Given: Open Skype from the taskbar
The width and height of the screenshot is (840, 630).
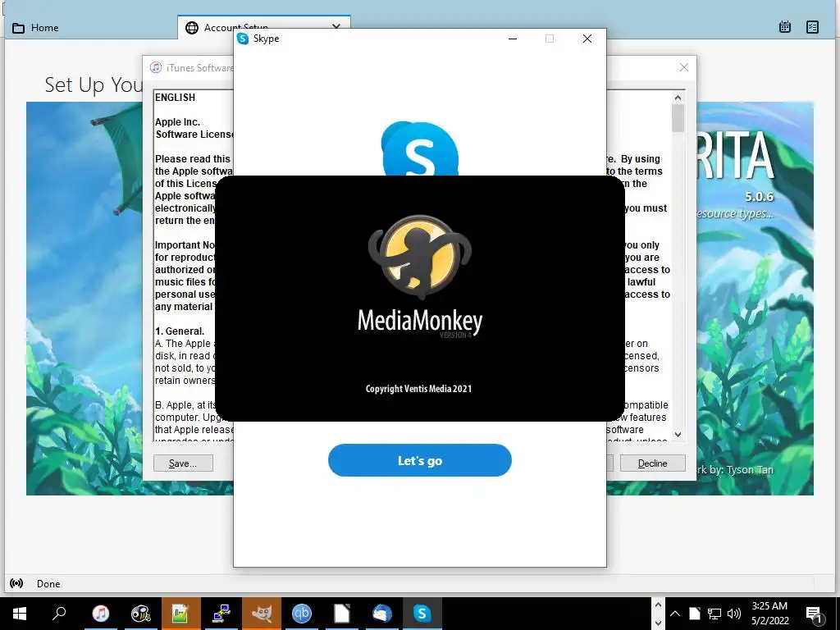Looking at the screenshot, I should (422, 614).
